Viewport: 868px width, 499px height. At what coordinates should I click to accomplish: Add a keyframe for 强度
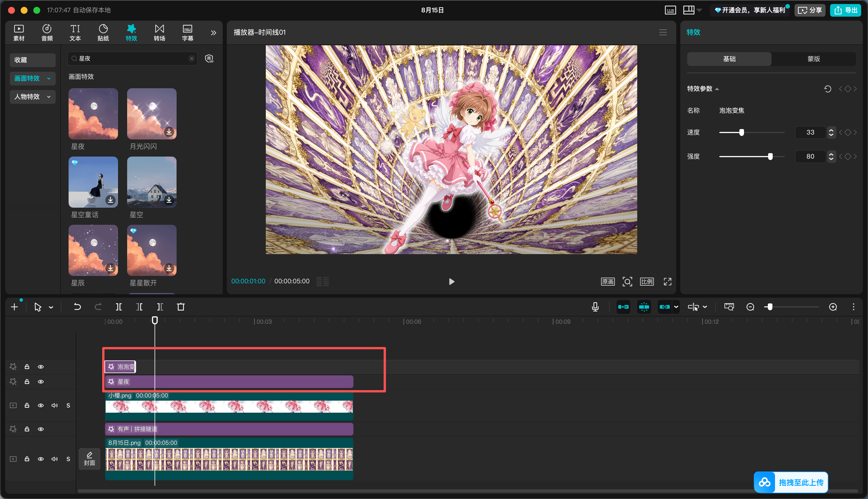(x=848, y=157)
